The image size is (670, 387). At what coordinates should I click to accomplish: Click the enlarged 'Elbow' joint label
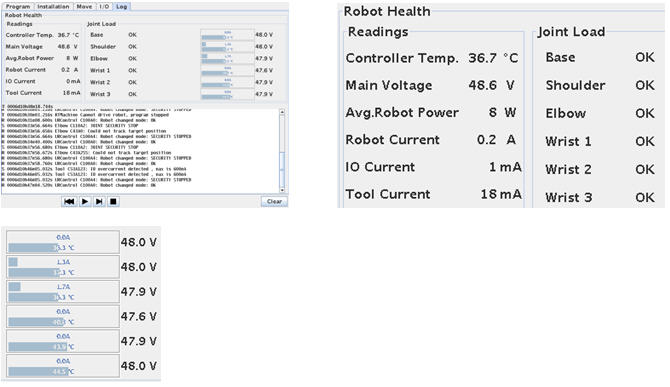566,113
